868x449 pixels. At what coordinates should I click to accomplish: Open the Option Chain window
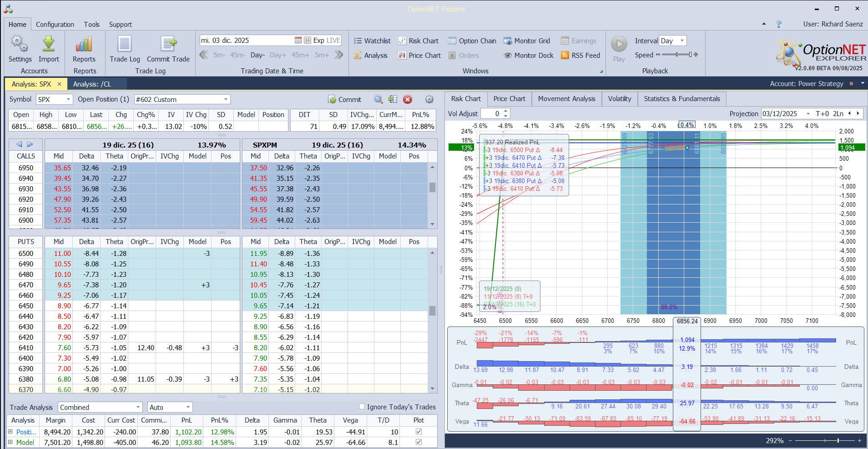point(472,41)
